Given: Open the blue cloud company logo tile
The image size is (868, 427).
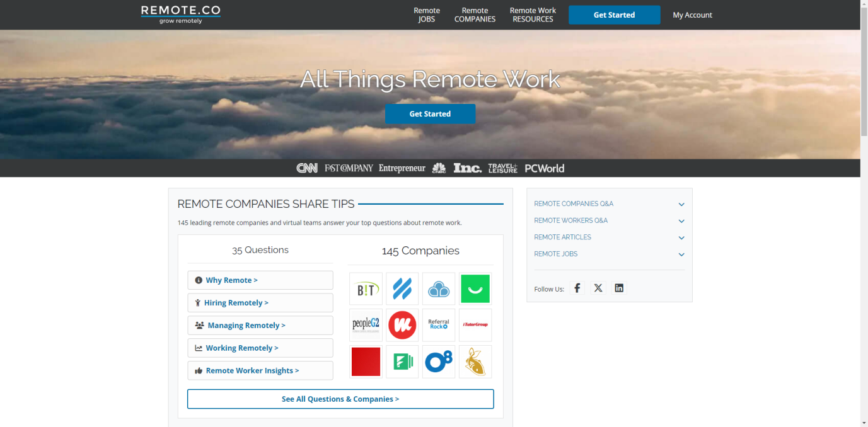Looking at the screenshot, I should coord(439,289).
